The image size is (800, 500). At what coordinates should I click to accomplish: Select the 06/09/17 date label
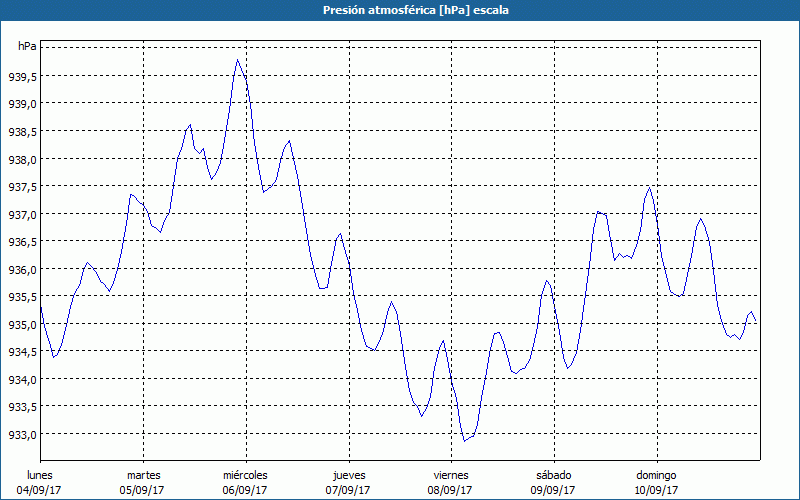coord(245,490)
